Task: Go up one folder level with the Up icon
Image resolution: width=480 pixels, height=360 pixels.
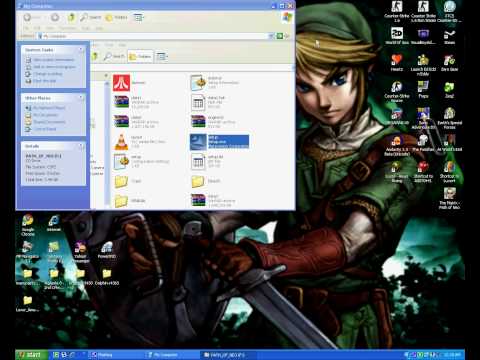Action: pos(71,17)
